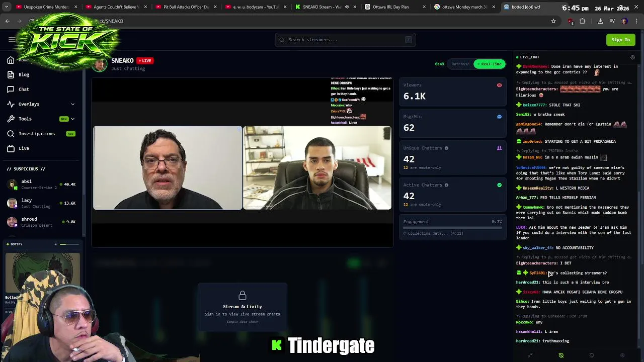Mute audio on the SNEAKO Stream tab
The height and width of the screenshot is (362, 644).
(x=347, y=7)
